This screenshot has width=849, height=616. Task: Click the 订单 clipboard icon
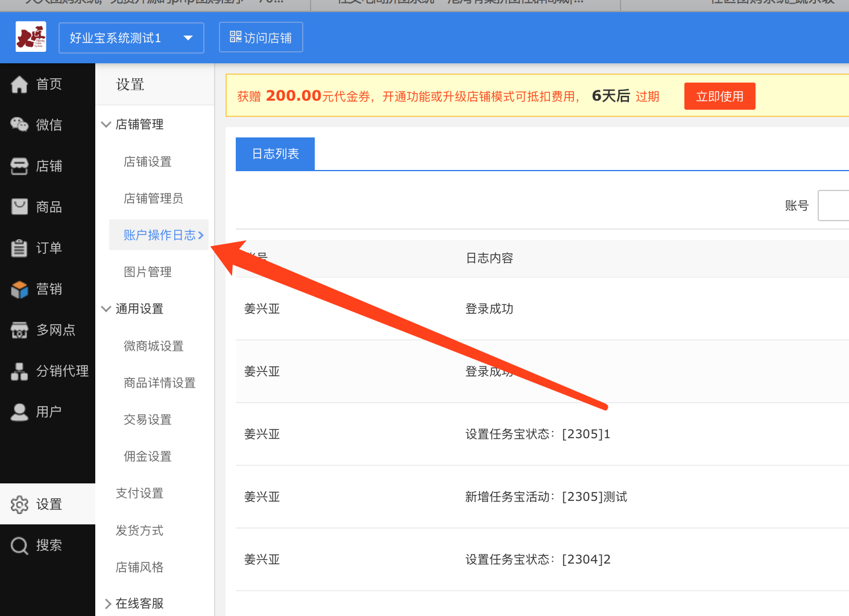[x=19, y=248]
